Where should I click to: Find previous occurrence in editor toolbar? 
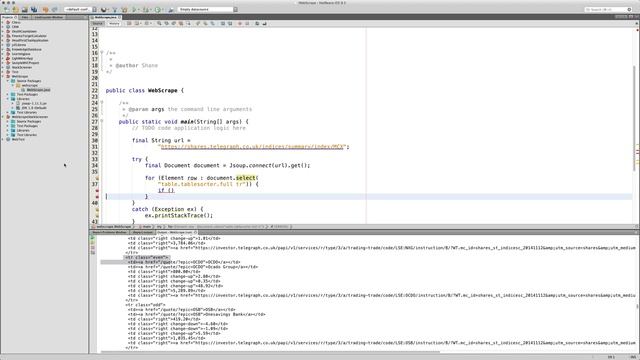[166, 24]
